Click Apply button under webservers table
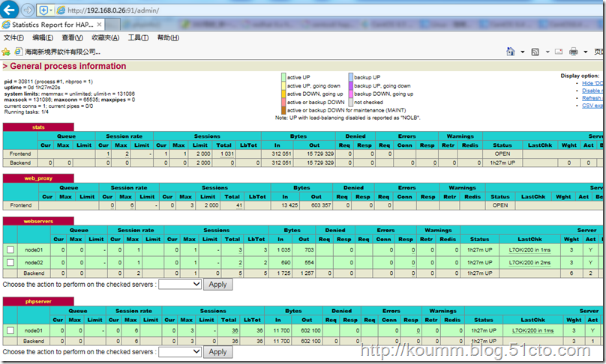 pos(217,285)
